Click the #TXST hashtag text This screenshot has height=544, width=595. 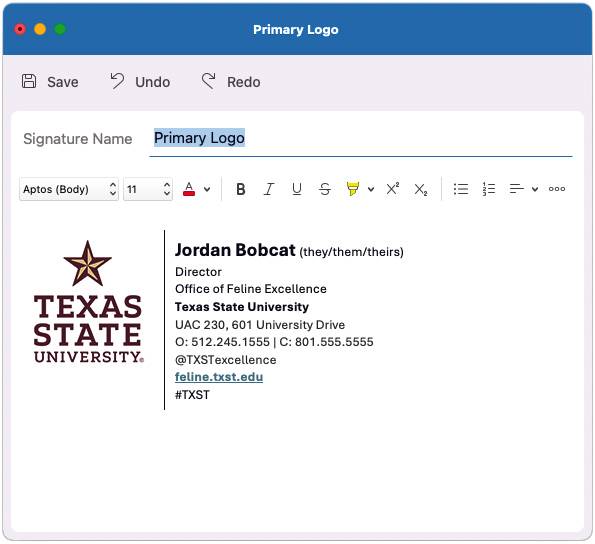tap(192, 395)
